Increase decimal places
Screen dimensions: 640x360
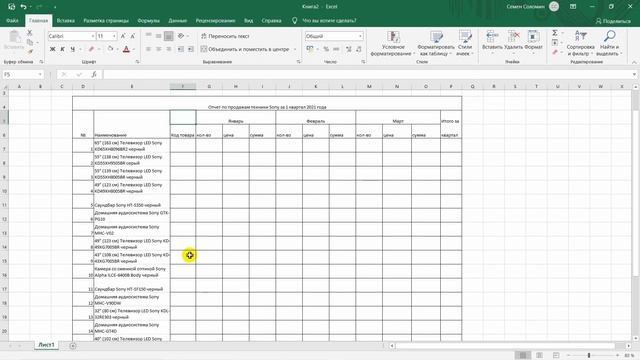(349, 49)
